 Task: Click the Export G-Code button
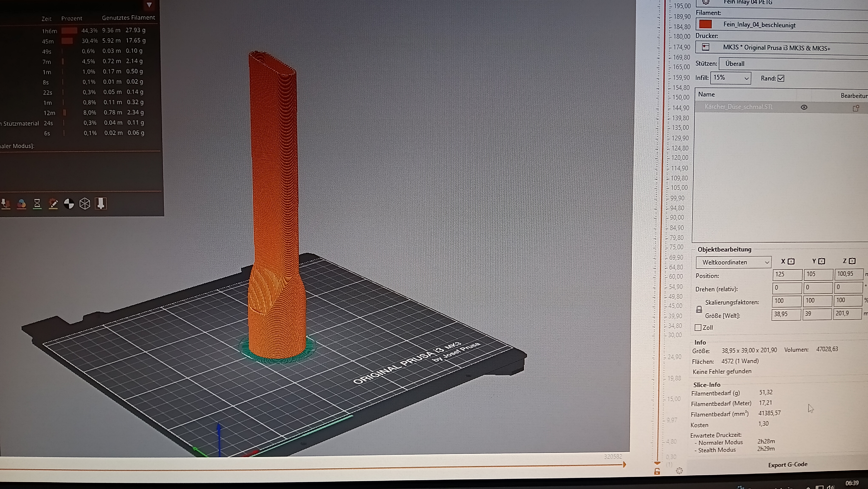click(787, 465)
